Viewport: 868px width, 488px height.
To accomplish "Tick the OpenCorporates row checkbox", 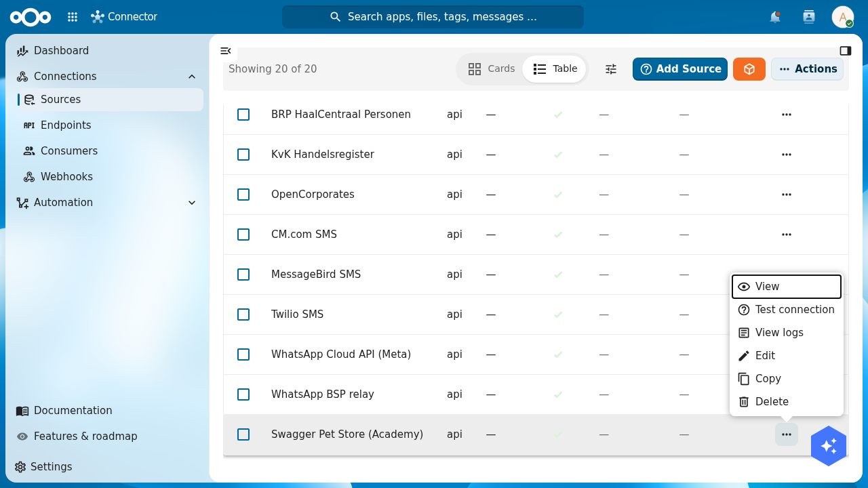I will (243, 195).
